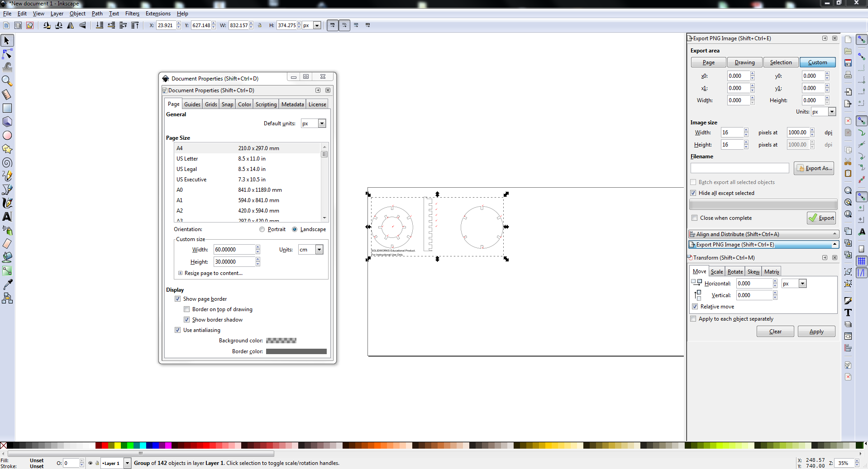The height and width of the screenshot is (469, 868).
Task: Expand Resize page to content
Action: [180, 273]
